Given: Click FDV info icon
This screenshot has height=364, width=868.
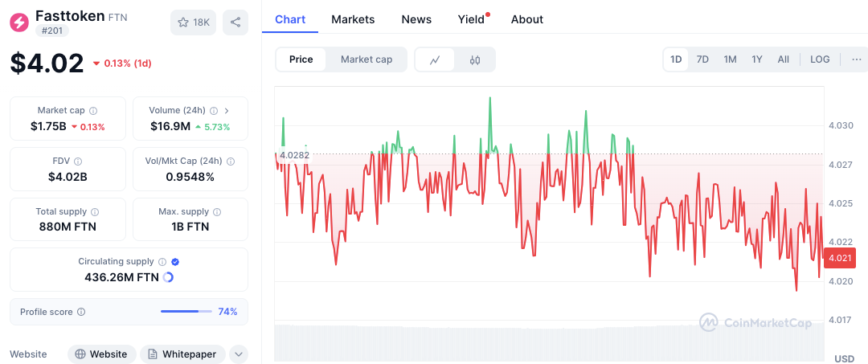Looking at the screenshot, I should tap(78, 161).
